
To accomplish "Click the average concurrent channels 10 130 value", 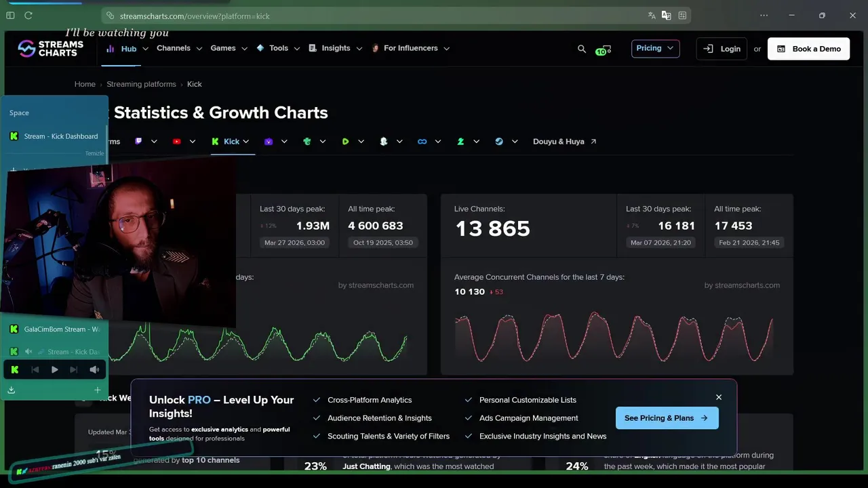I will (469, 291).
